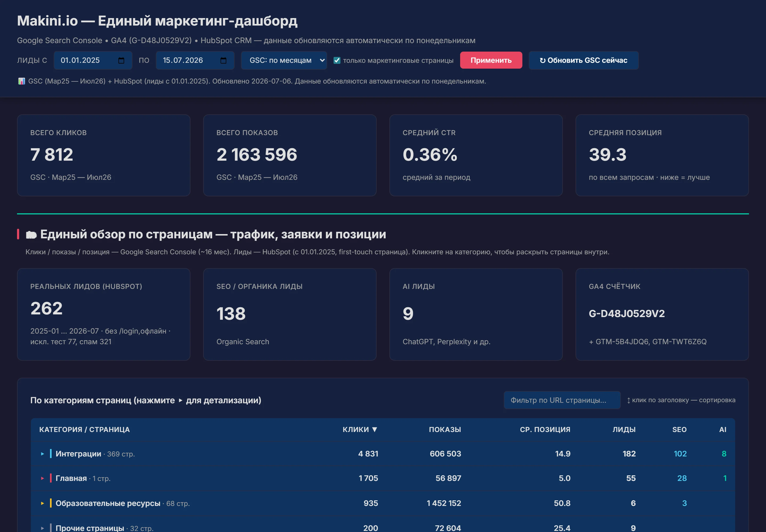Open calendar picker in end date 15.07.2026
This screenshot has width=766, height=532.
tap(223, 60)
